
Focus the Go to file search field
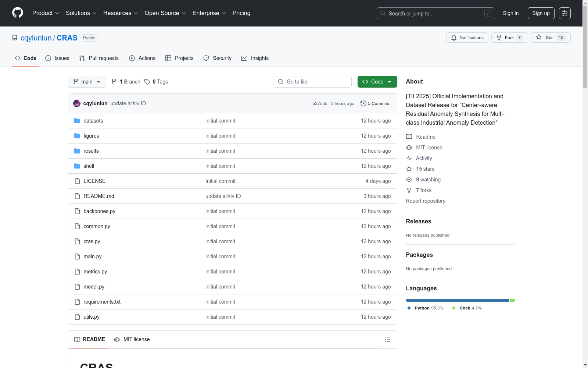(312, 82)
